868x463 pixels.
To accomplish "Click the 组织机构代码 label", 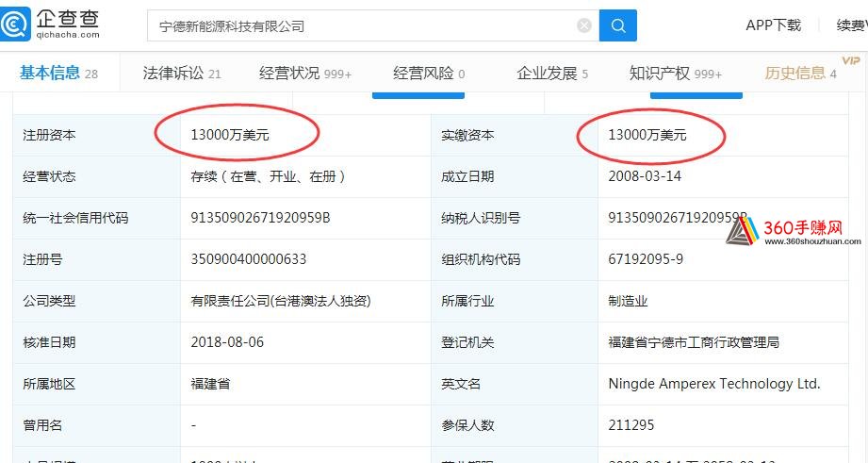I will pos(481,259).
